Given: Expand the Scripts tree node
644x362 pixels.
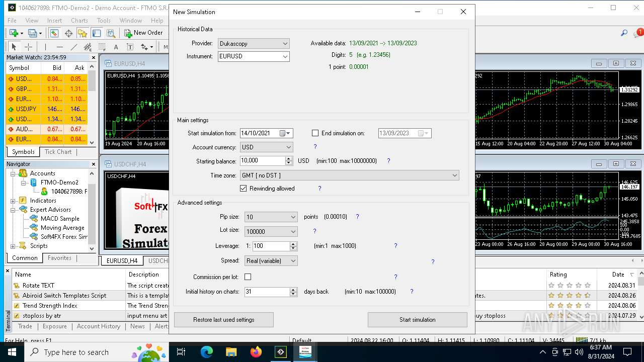Looking at the screenshot, I should coord(13,246).
